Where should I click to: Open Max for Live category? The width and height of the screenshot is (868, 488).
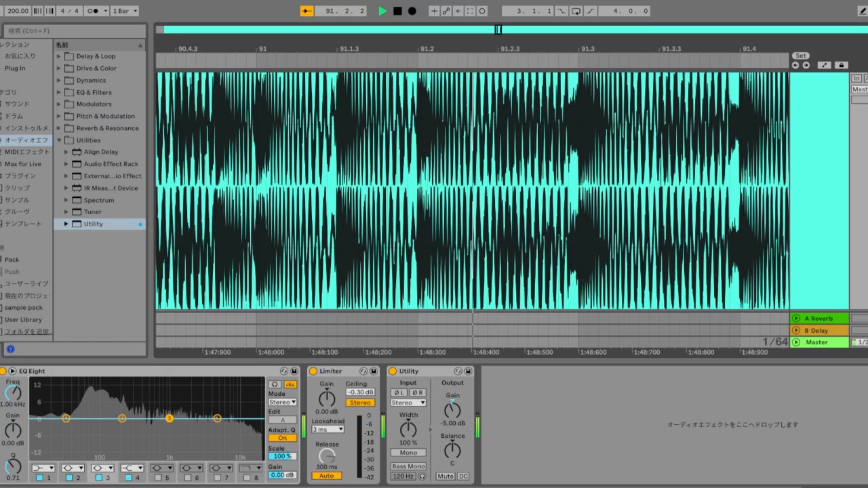pos(23,164)
